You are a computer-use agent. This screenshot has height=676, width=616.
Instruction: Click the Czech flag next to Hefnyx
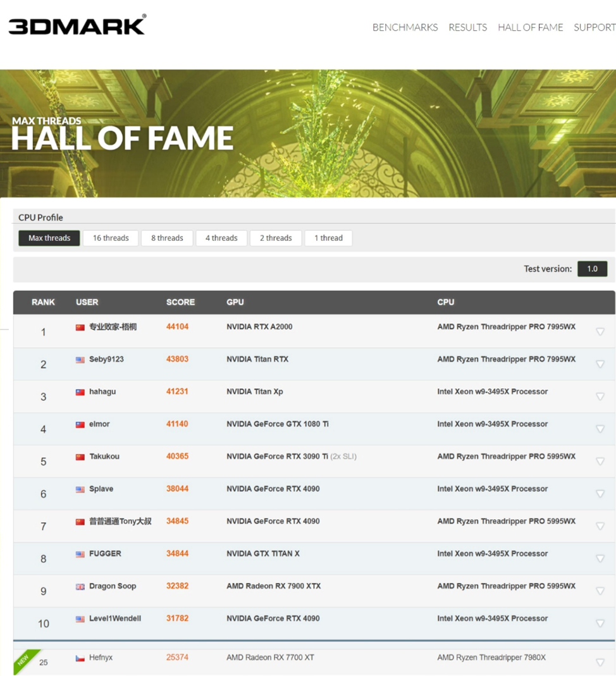click(80, 658)
